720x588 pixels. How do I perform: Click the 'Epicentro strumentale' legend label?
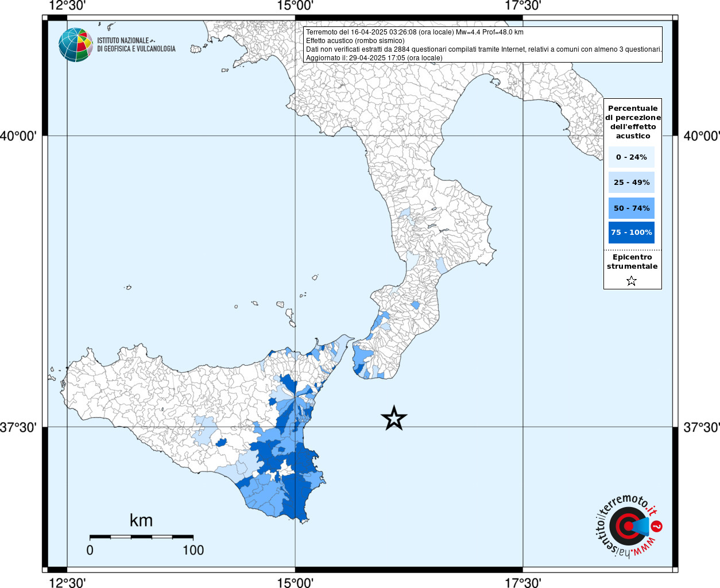(x=632, y=261)
